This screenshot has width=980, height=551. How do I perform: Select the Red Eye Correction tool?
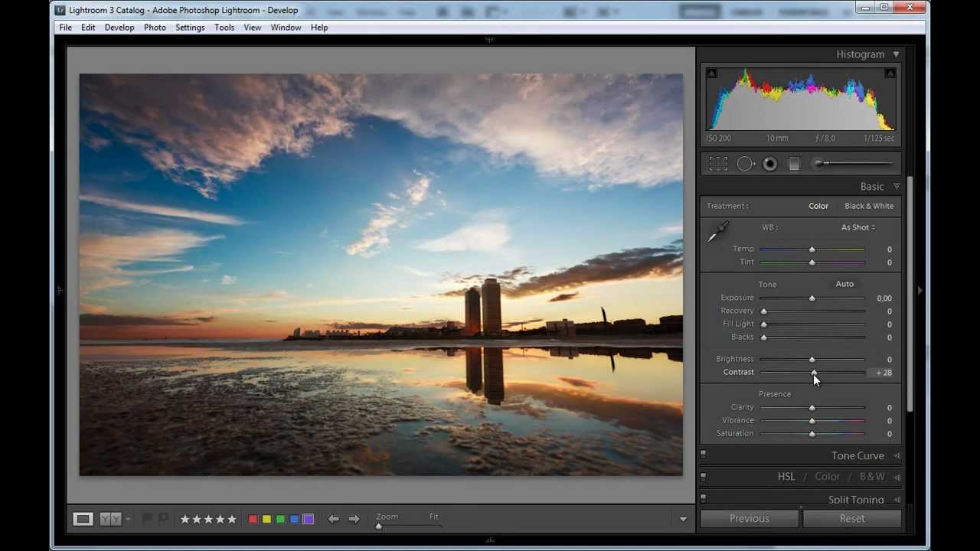coord(770,164)
